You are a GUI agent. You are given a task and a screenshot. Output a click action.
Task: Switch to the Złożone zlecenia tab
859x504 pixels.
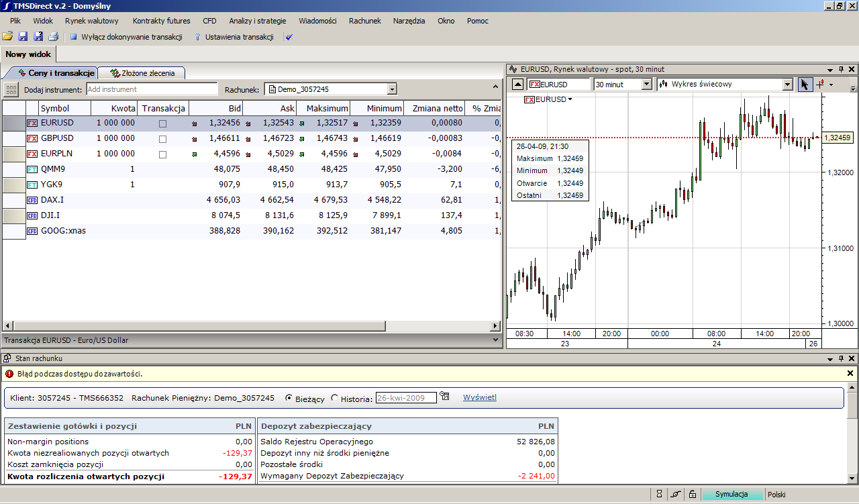pos(142,73)
